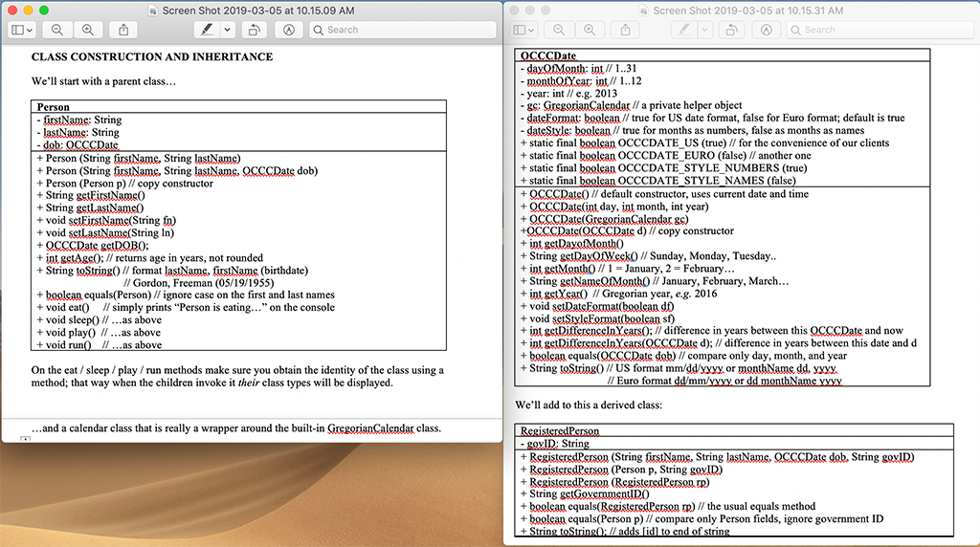Open sidebar view menu in right Preview window
Viewport: 980px width, 547px height.
[x=523, y=30]
